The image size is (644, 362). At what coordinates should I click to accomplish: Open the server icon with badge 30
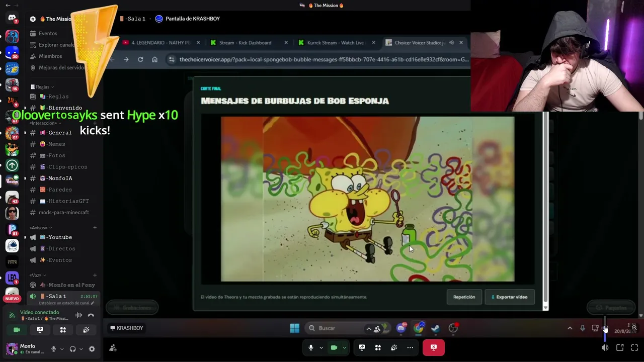(x=12, y=52)
